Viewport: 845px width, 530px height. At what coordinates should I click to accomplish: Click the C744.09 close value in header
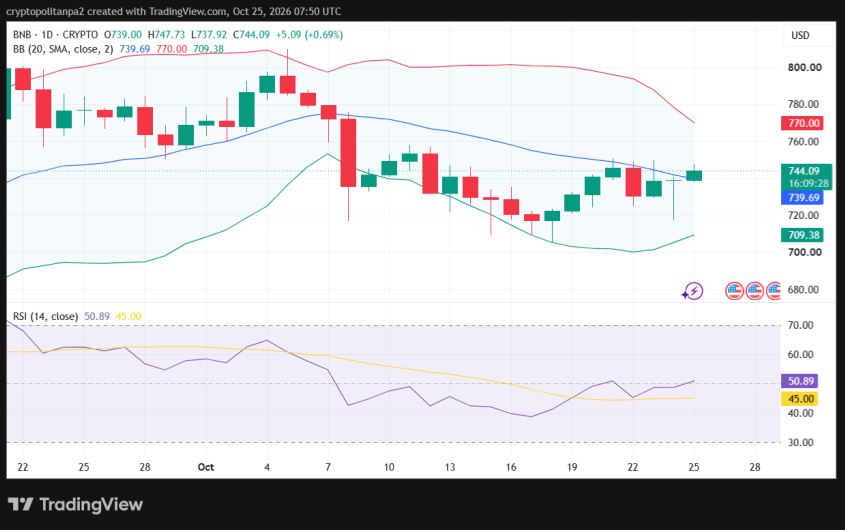[x=251, y=35]
